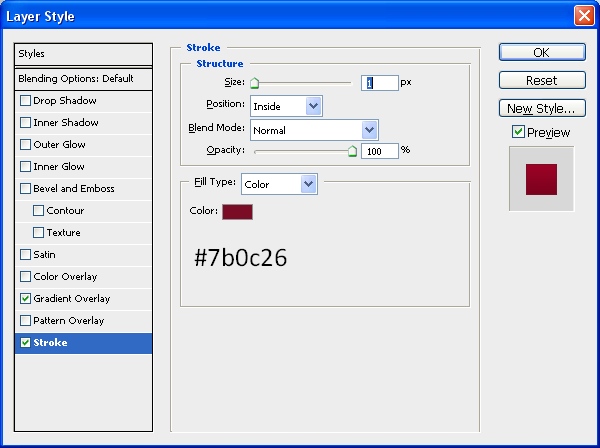Select the Pattern Overlay label
Image resolution: width=600 pixels, height=448 pixels.
click(69, 321)
